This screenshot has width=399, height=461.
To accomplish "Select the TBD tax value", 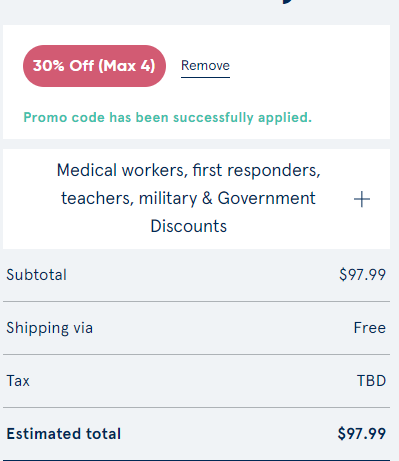I will coord(371,381).
